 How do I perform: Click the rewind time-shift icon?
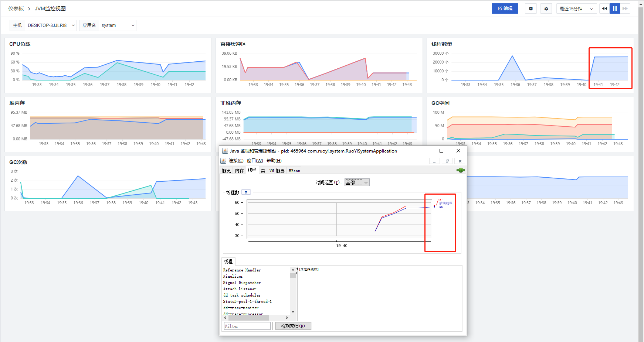point(604,8)
